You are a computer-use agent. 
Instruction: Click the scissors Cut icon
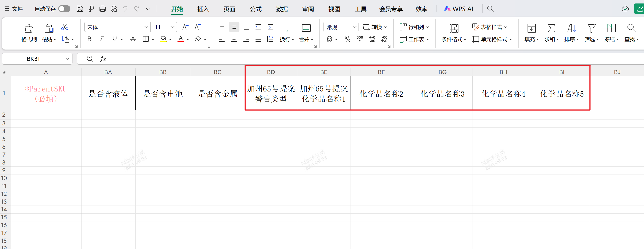(x=65, y=27)
